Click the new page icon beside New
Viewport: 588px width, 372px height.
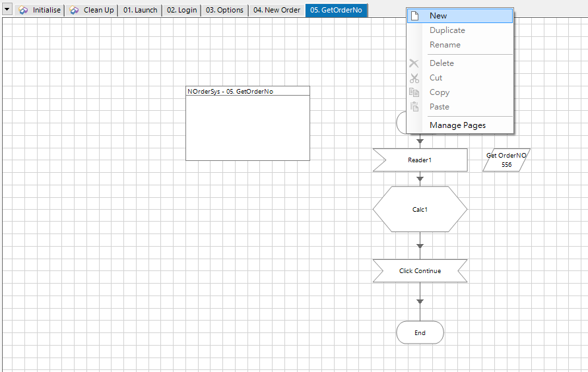click(x=414, y=16)
